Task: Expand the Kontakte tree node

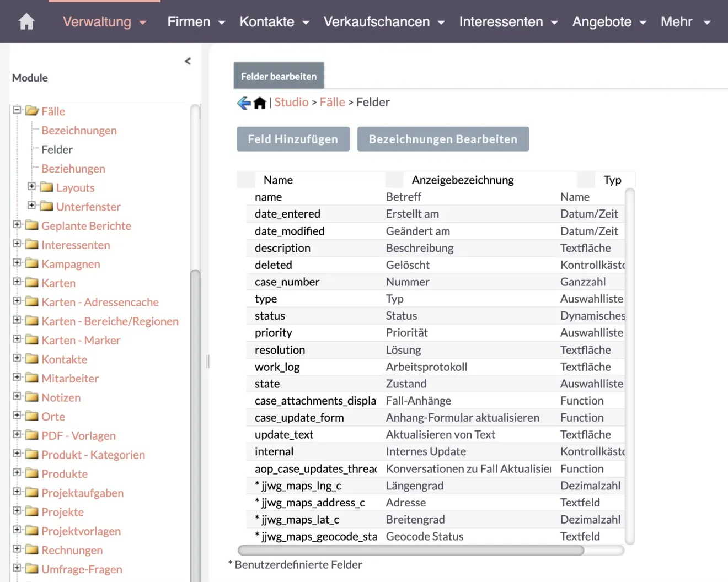Action: [17, 358]
